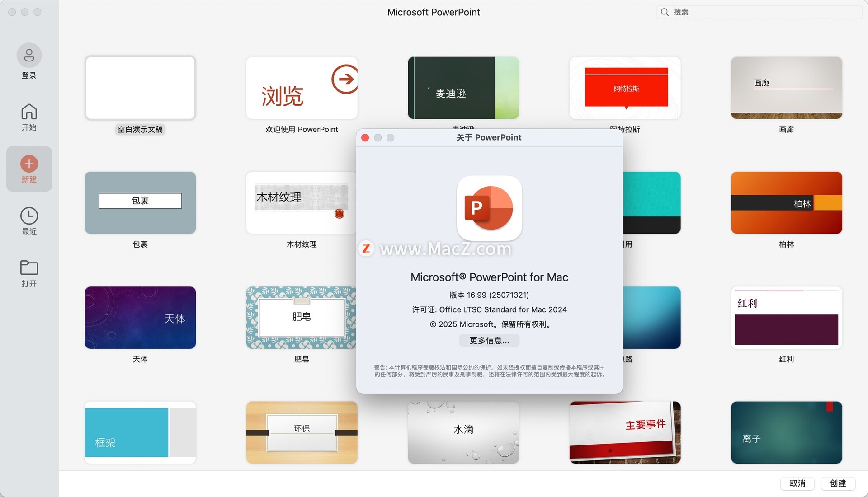Select the New (新建) plus icon
Screen dimensions: 868x497
click(x=29, y=164)
